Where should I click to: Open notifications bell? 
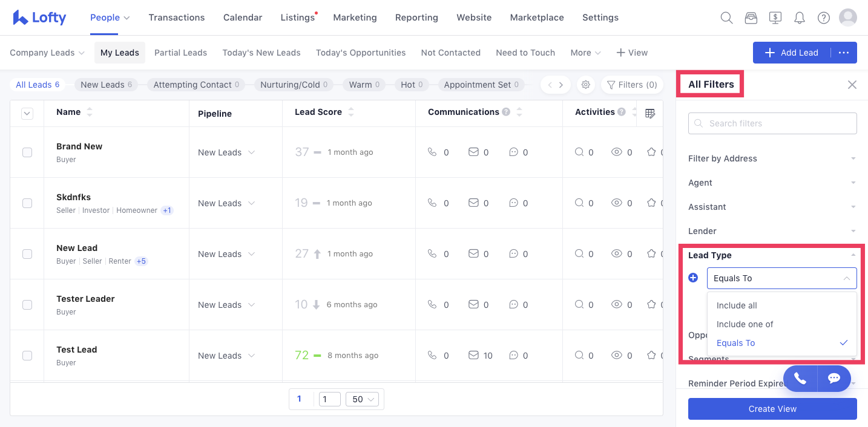point(800,18)
